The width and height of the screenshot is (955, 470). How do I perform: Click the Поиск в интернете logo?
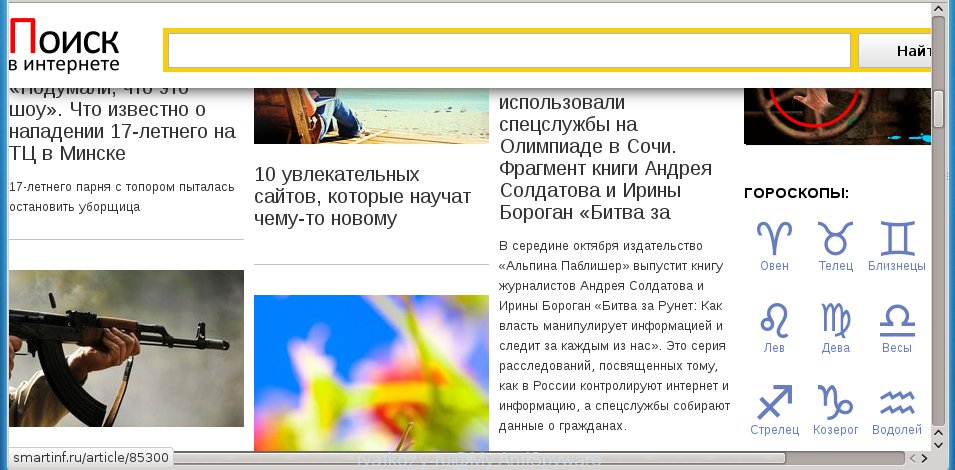click(65, 46)
